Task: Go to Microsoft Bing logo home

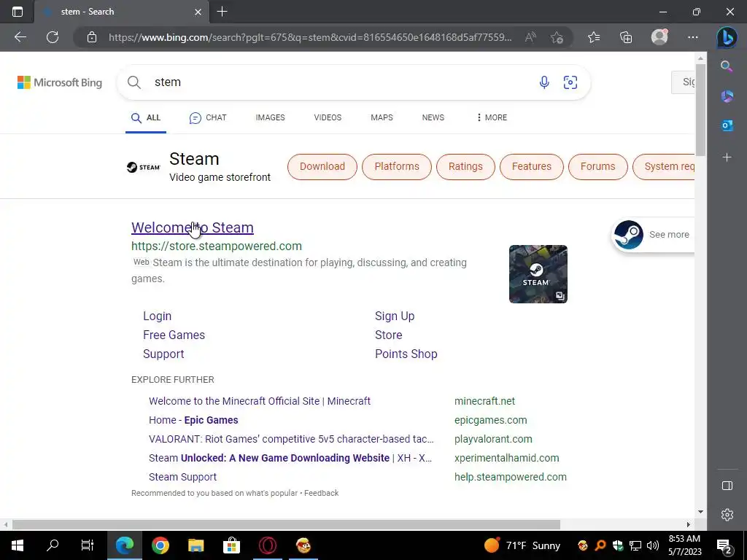Action: tap(60, 82)
